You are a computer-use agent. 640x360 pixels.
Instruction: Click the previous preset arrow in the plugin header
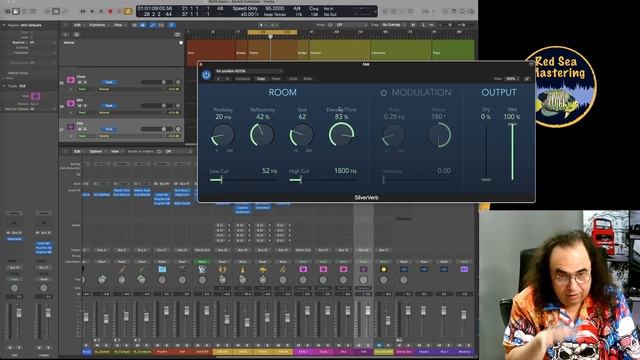(x=219, y=78)
